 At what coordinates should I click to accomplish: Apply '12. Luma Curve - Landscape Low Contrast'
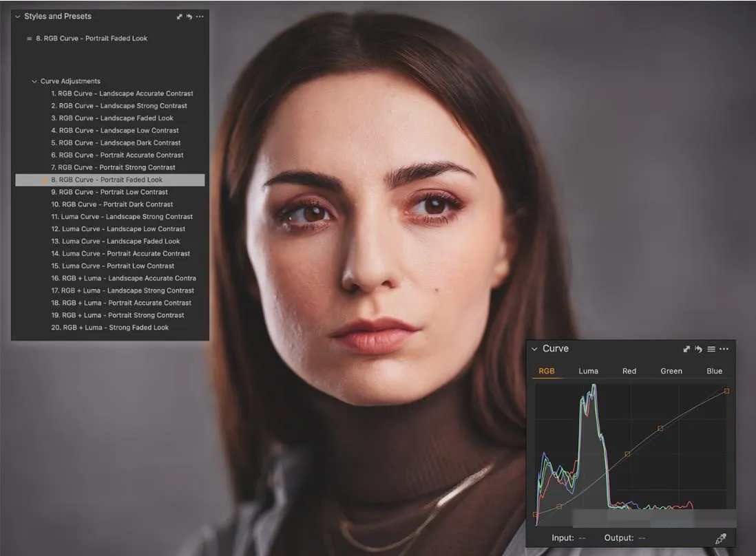[118, 229]
